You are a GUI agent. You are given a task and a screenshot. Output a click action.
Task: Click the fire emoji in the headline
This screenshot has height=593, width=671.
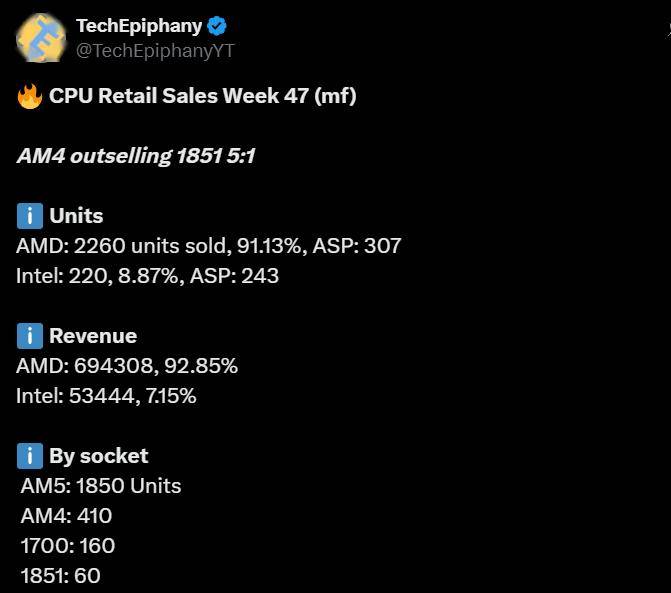(x=29, y=96)
